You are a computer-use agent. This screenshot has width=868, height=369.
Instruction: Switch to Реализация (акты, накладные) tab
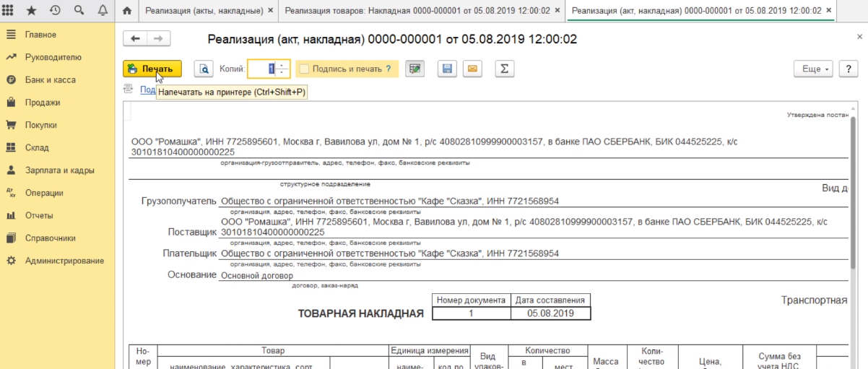click(x=205, y=11)
